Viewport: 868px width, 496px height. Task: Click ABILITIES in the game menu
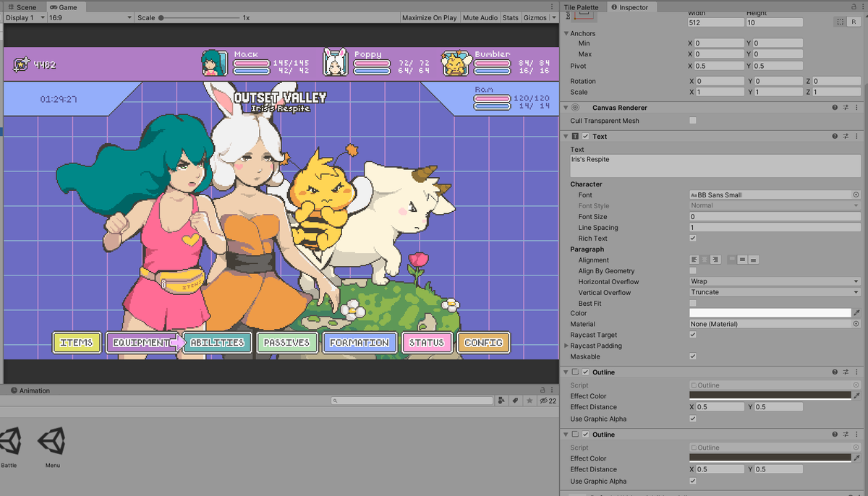tap(216, 343)
